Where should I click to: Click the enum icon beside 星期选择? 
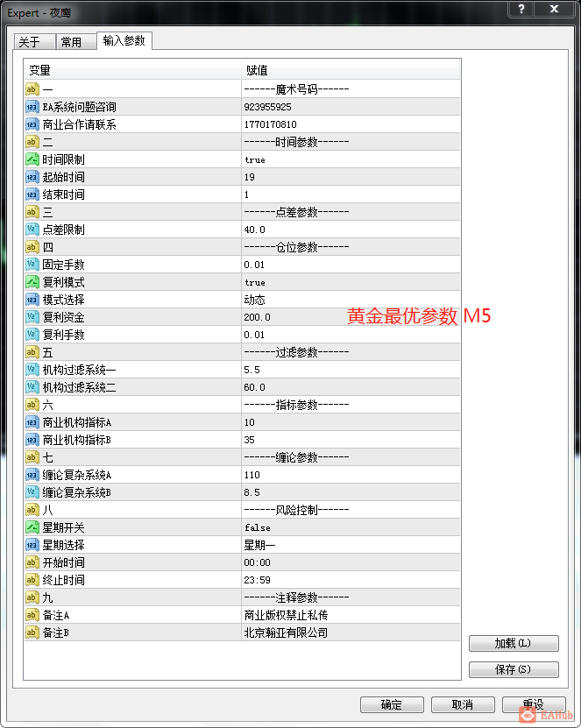(x=32, y=545)
